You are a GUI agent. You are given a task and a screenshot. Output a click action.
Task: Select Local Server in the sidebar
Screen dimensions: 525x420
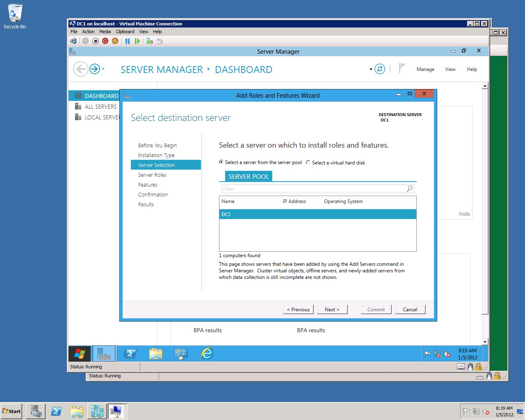[97, 117]
